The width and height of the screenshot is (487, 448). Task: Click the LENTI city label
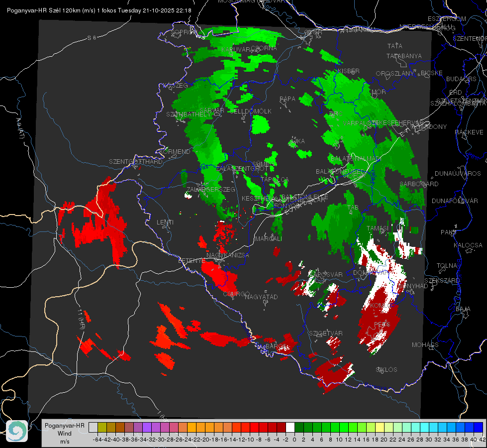pyautogui.click(x=165, y=223)
